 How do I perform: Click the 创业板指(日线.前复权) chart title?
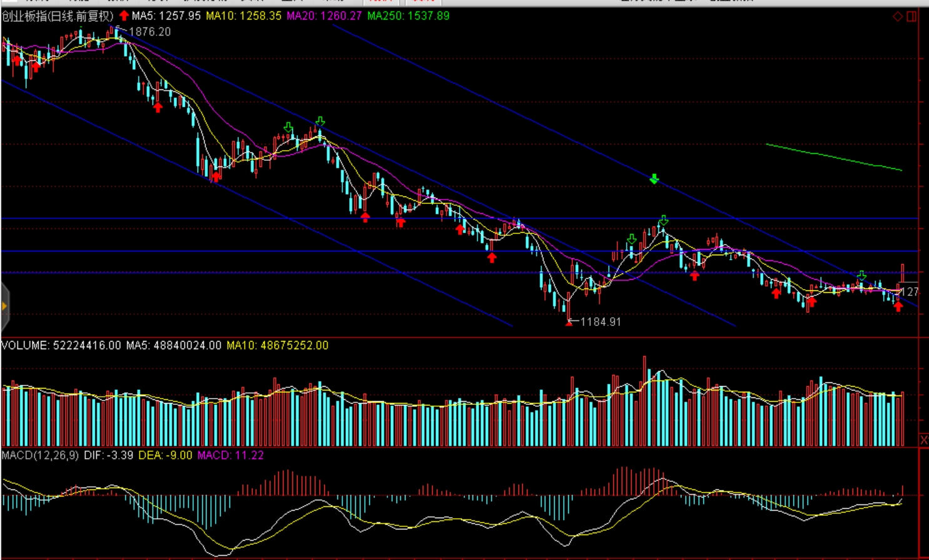58,16
